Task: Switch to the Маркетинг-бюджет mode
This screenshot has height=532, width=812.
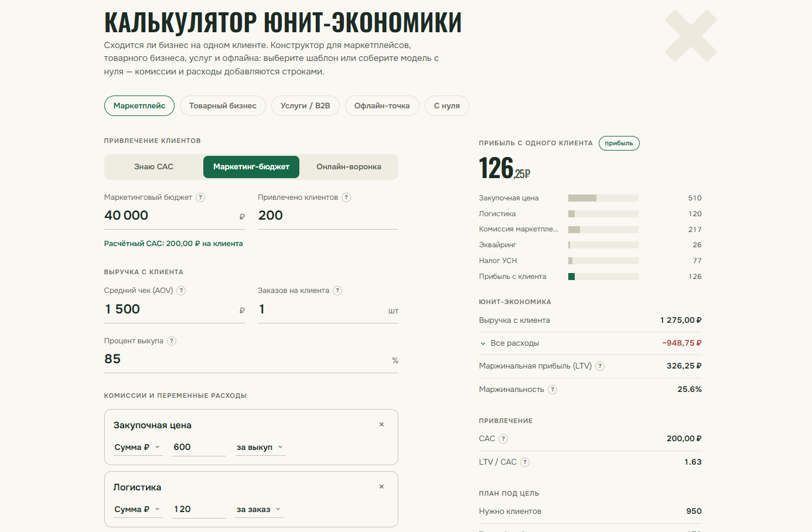Action: click(251, 167)
